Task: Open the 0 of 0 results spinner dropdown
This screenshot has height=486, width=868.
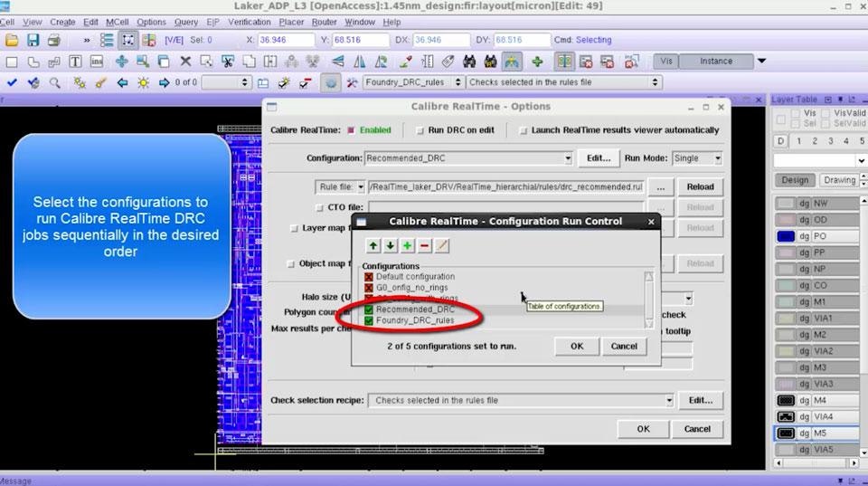Action: coord(226,82)
